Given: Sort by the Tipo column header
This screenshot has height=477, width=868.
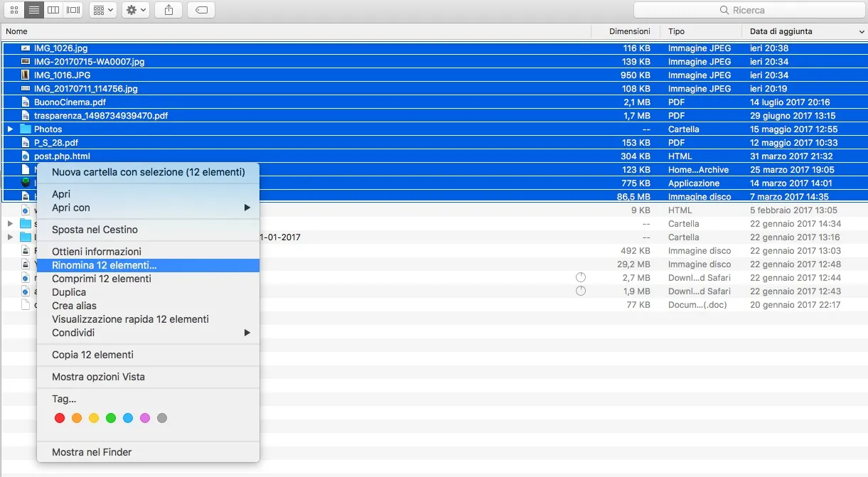Looking at the screenshot, I should [676, 31].
